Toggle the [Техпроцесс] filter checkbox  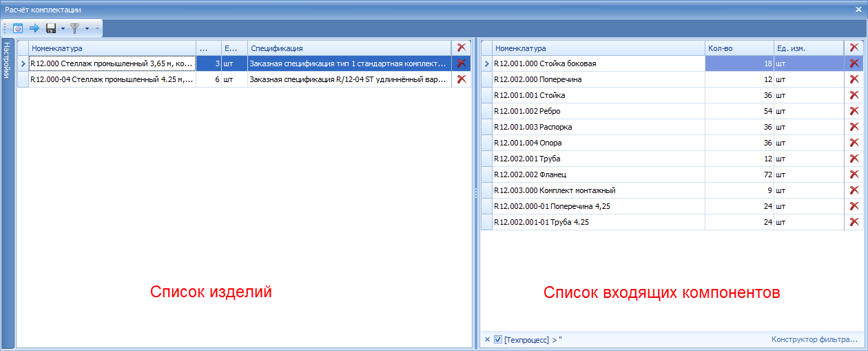tap(498, 339)
